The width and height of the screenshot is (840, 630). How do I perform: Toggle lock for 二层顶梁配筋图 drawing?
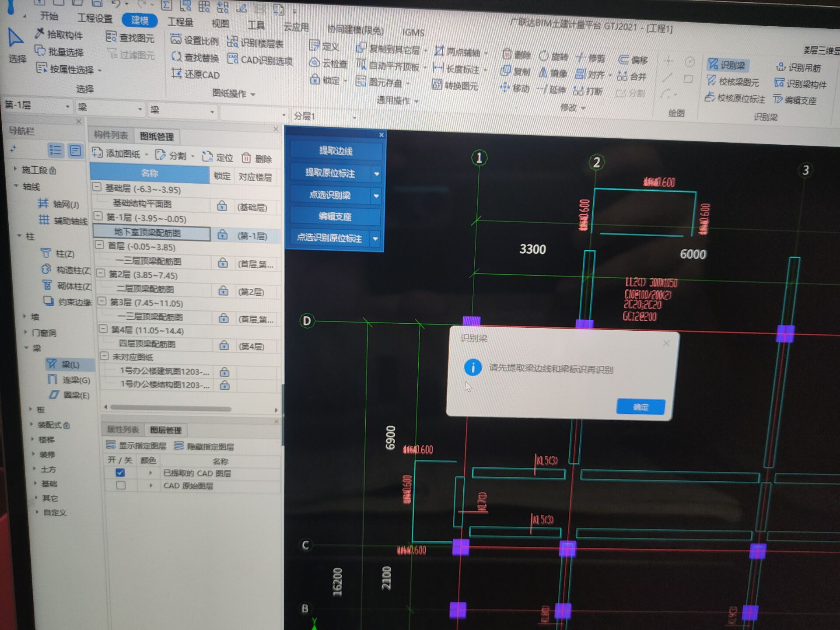point(223,290)
